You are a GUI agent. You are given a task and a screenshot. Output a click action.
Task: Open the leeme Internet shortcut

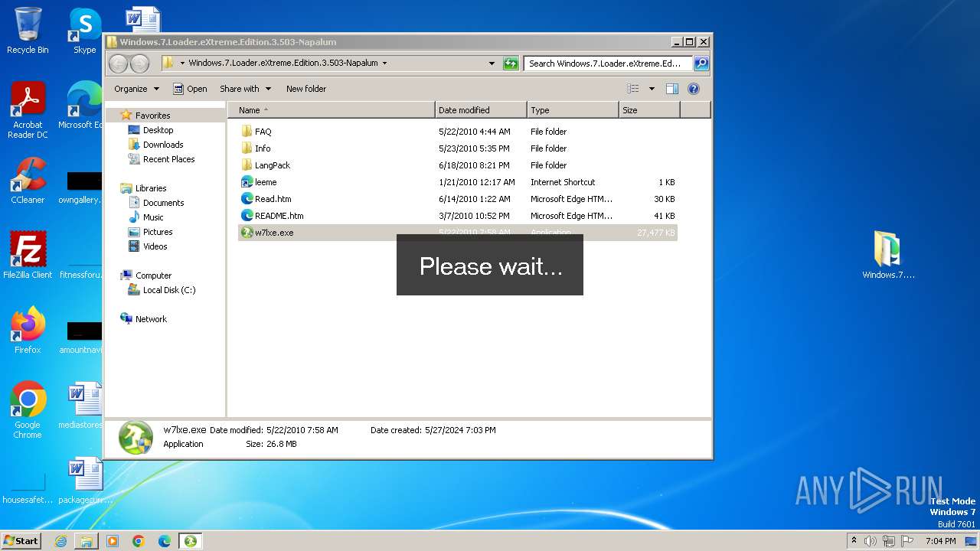coord(265,182)
